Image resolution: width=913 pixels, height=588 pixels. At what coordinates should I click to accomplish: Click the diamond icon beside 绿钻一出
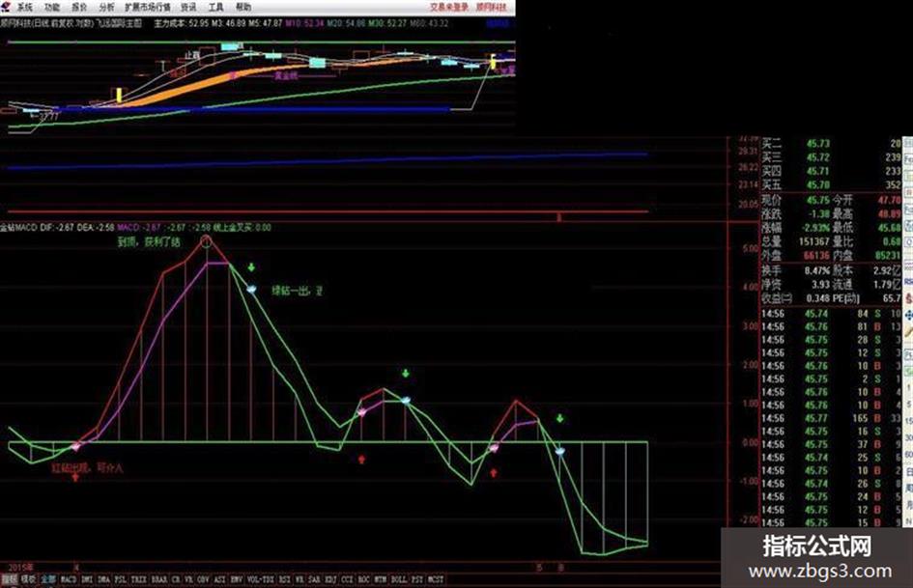pos(251,288)
